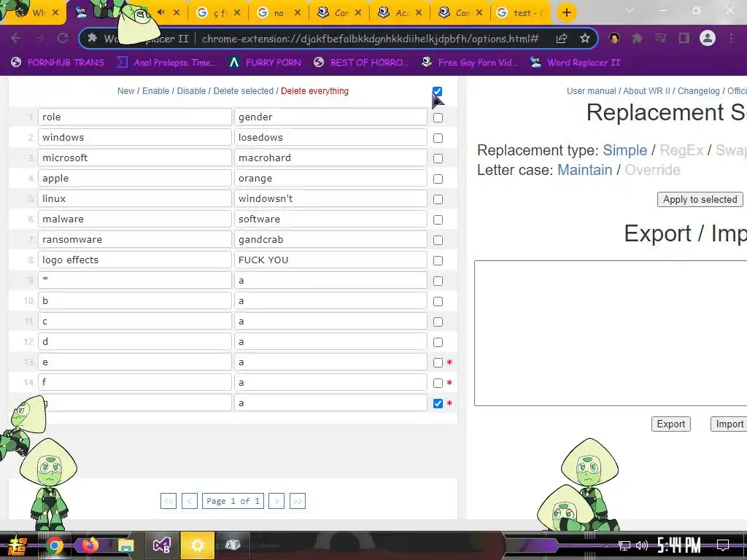
Task: Click the Import button
Action: (729, 424)
